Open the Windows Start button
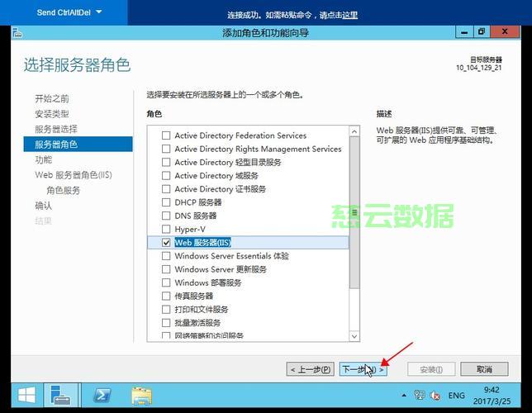 point(26,396)
